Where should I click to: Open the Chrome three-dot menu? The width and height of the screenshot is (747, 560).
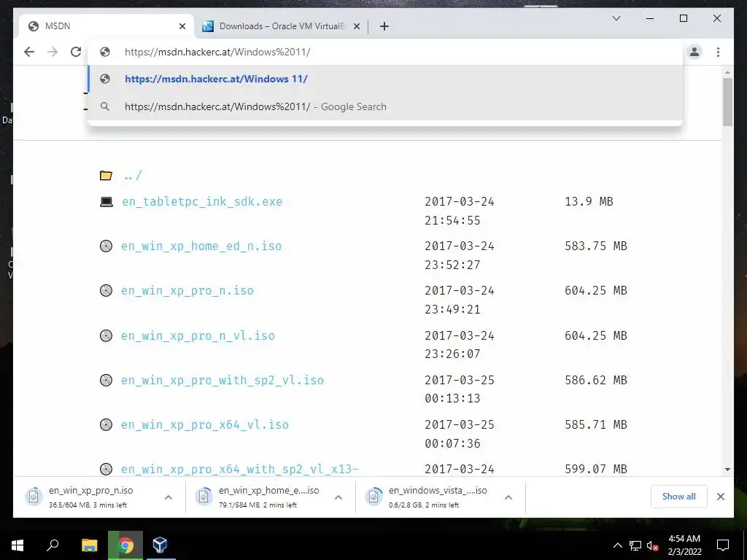point(718,52)
